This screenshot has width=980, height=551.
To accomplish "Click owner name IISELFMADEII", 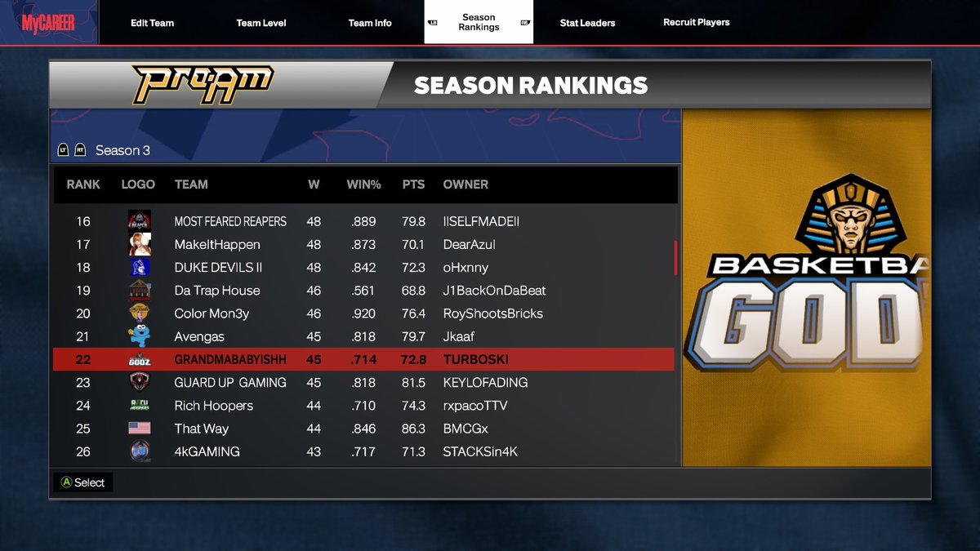I will click(481, 221).
